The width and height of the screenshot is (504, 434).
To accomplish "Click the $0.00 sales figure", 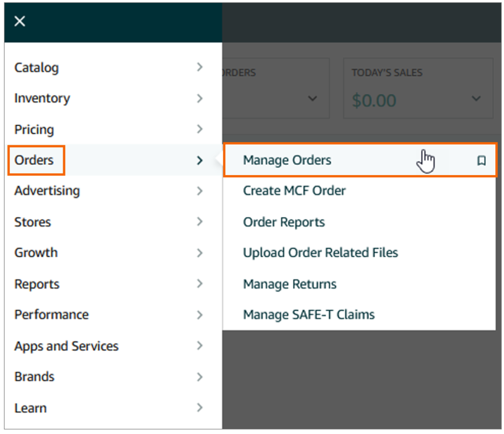I will click(374, 100).
